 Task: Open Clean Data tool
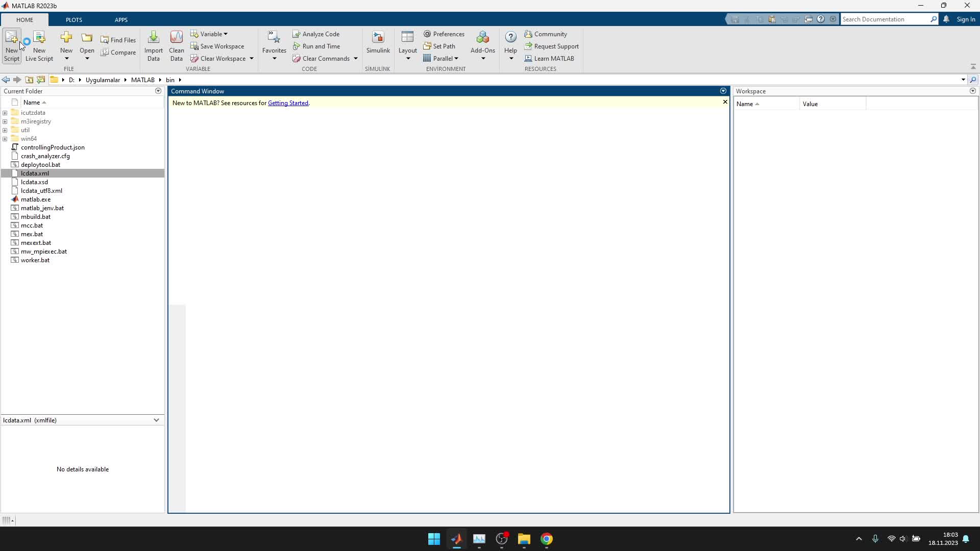[x=177, y=46]
